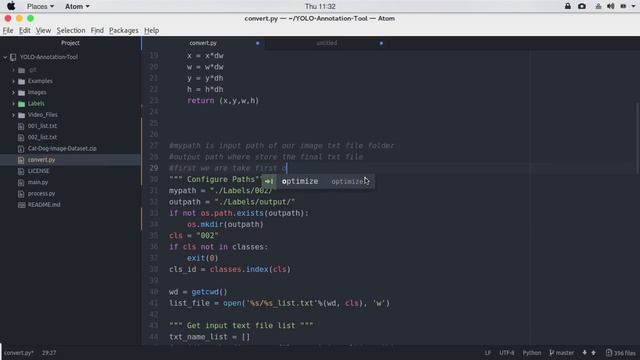
Task: Select the Project panel header
Action: [70, 43]
